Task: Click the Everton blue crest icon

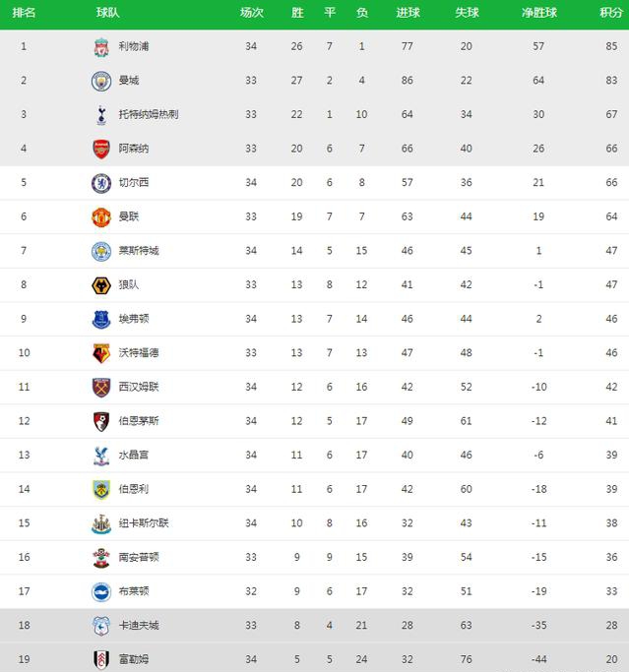Action: click(101, 320)
